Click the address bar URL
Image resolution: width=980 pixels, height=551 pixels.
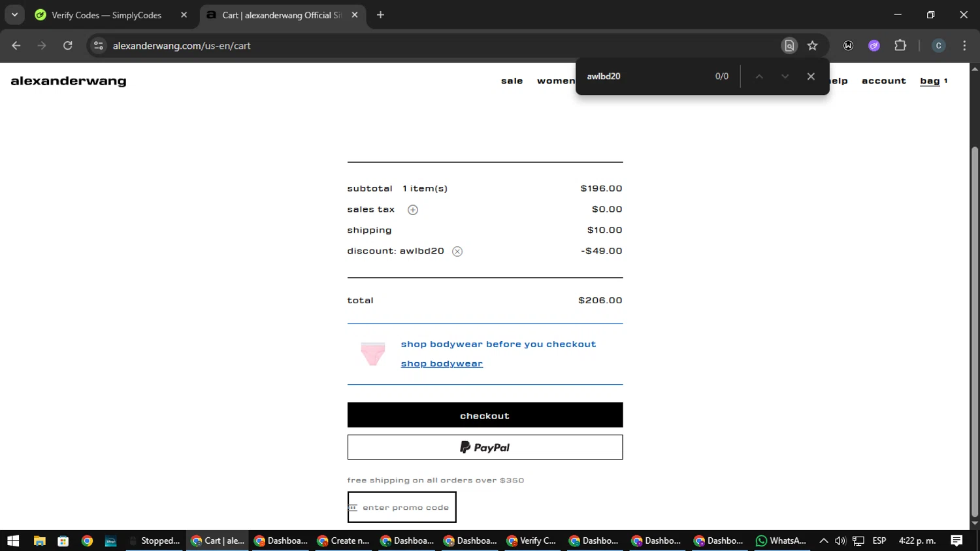click(182, 46)
